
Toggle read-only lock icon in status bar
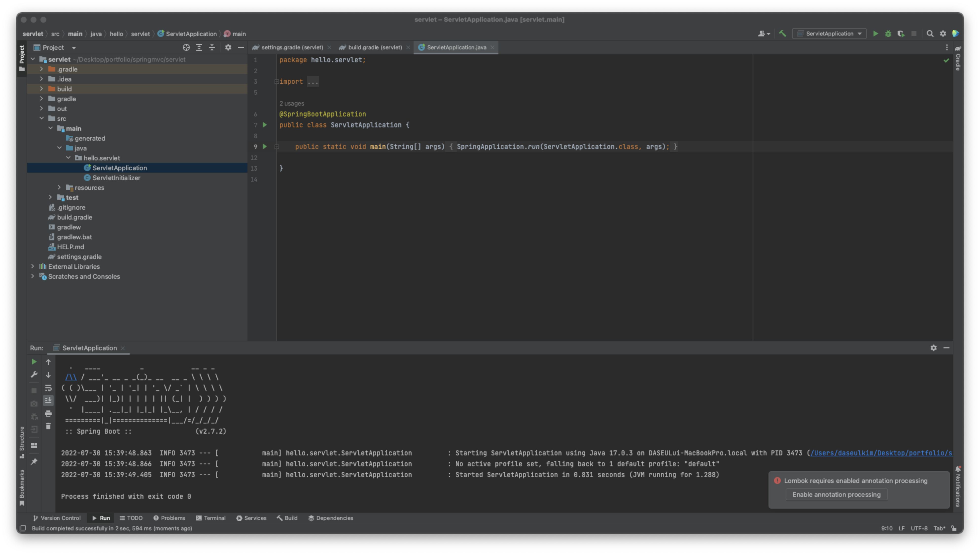[x=954, y=528]
